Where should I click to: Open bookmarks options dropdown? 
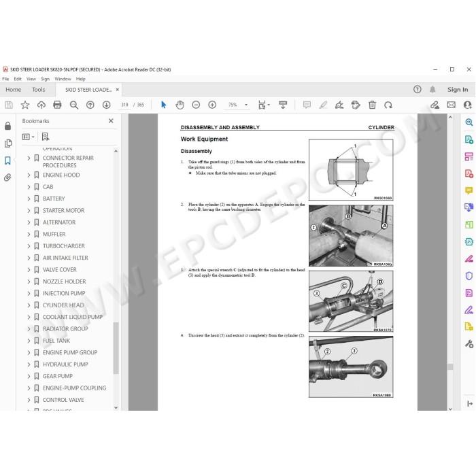tap(29, 137)
